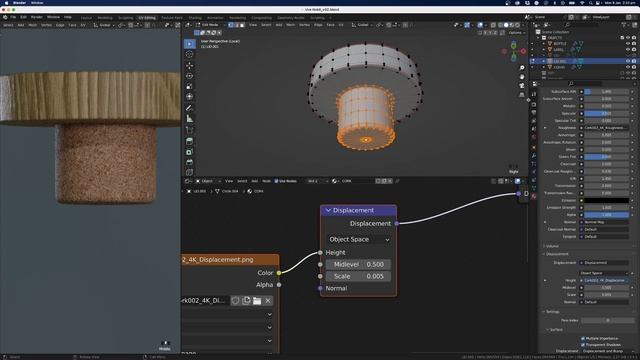The width and height of the screenshot is (640, 360).
Task: Click the Displacement link button in Properties
Action: 604,263
